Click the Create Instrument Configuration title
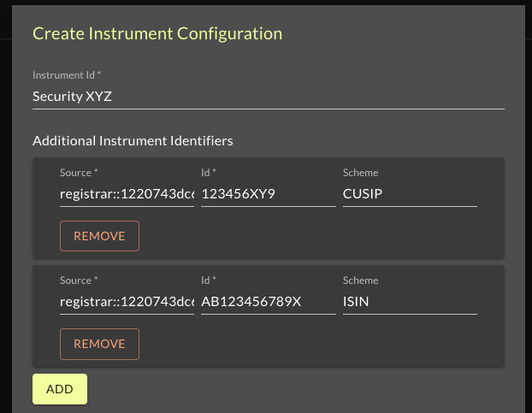Viewport: 532px width, 413px height. click(157, 34)
